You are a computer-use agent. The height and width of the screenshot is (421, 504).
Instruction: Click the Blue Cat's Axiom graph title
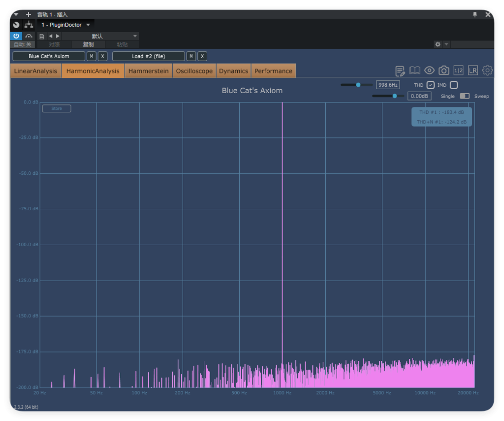(x=252, y=91)
